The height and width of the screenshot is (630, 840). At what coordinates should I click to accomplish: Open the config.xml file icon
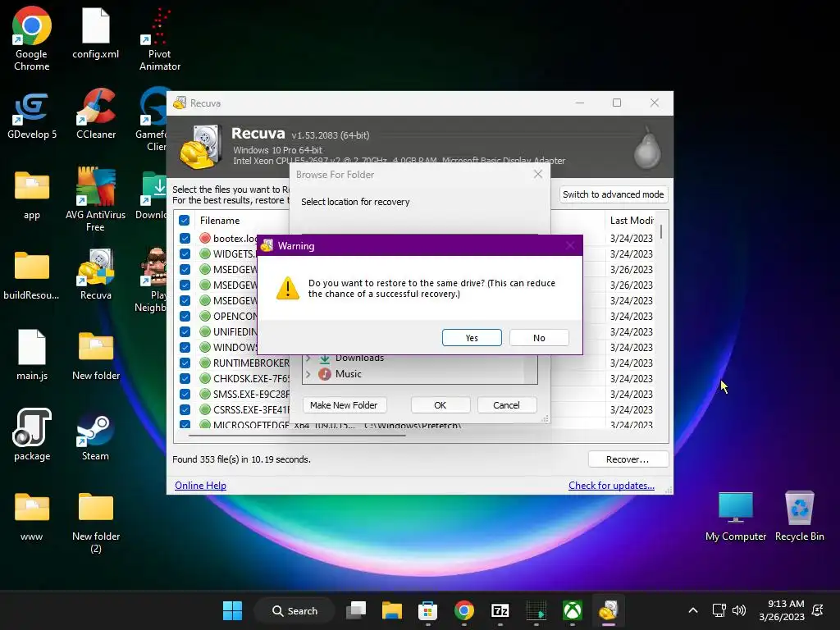[x=95, y=33]
